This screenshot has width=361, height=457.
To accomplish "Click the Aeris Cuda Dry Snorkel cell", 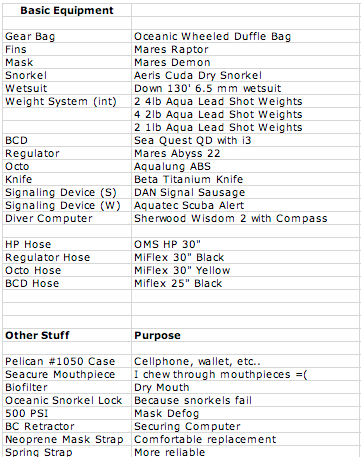I will 246,75.
